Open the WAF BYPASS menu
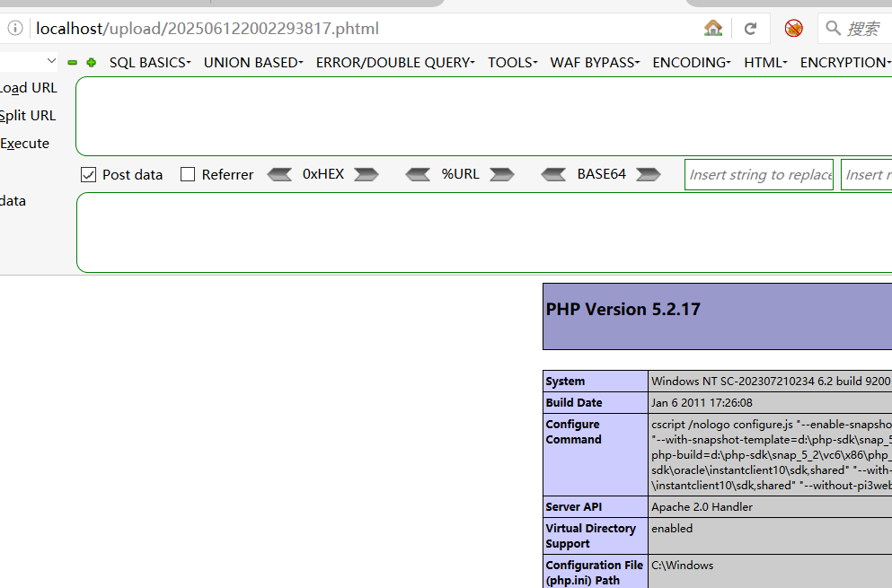 595,63
